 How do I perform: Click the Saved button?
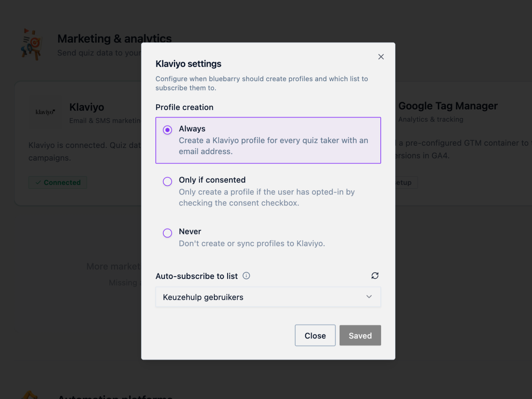pyautogui.click(x=360, y=335)
